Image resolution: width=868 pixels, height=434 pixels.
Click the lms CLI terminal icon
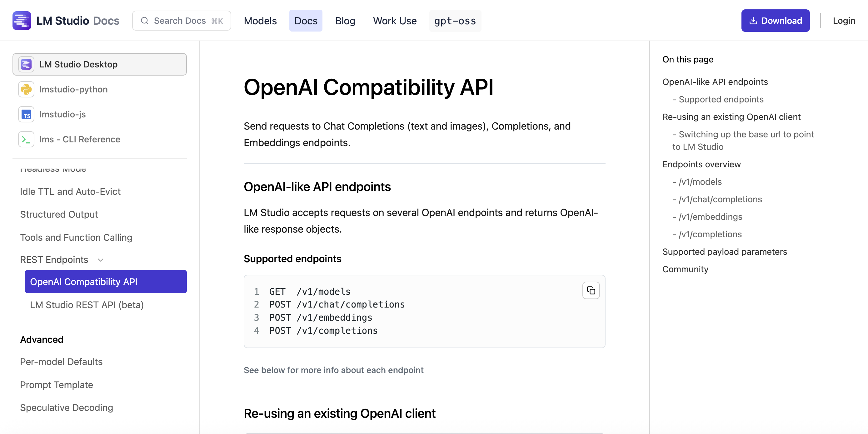26,139
